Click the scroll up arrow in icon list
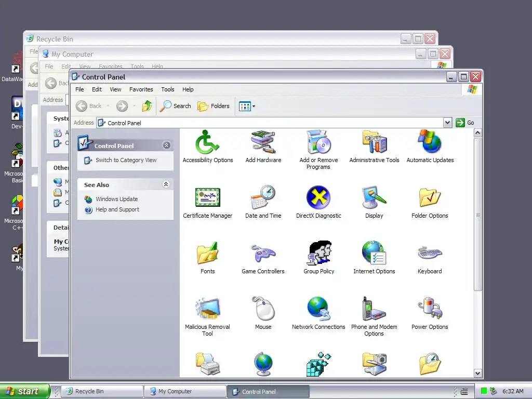This screenshot has width=532, height=399. tap(478, 132)
